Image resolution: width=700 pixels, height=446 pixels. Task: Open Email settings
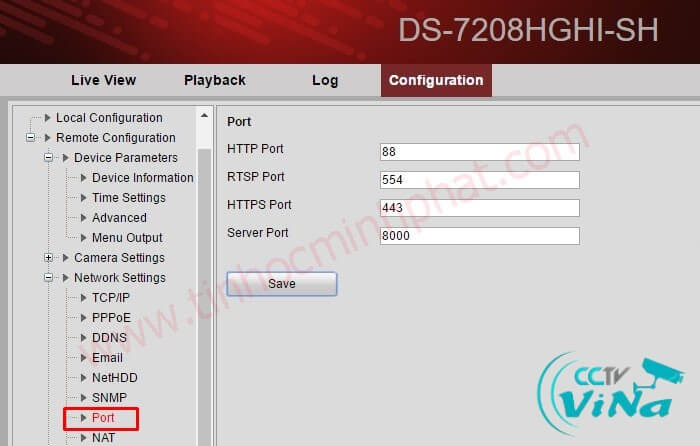(107, 358)
